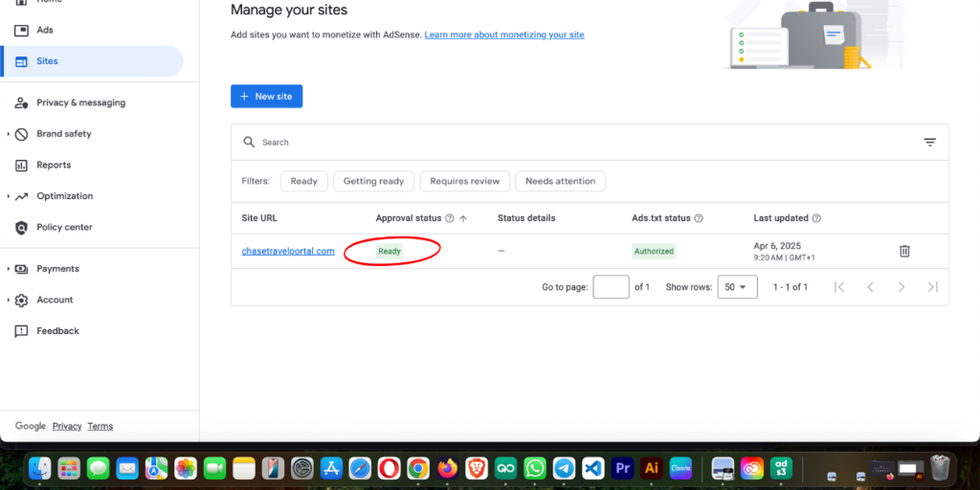Delete chasetravelportal.com with trash icon
This screenshot has width=980, height=490.
904,252
